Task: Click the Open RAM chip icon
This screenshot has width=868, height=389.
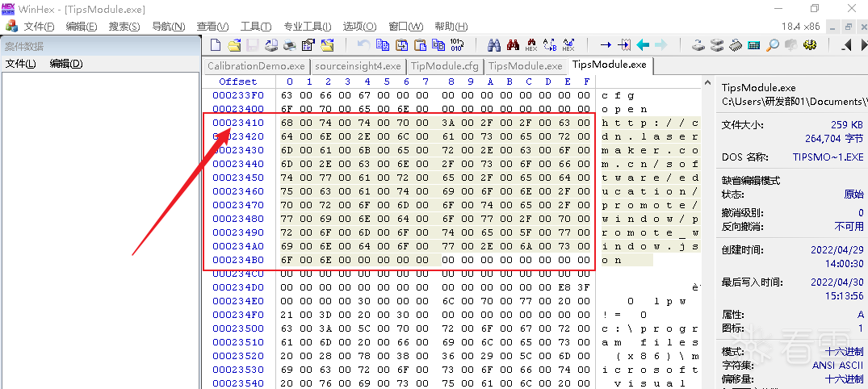Action: pos(736,45)
